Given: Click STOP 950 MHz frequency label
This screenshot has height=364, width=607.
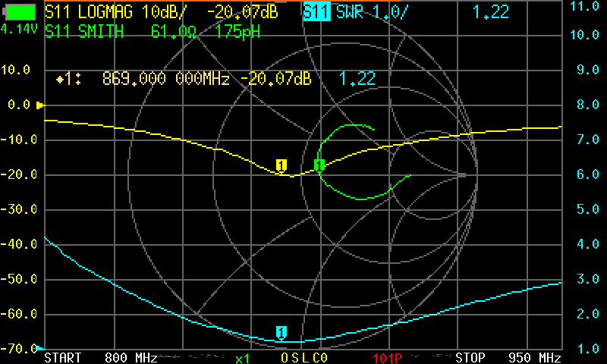Looking at the screenshot, I should point(508,358).
